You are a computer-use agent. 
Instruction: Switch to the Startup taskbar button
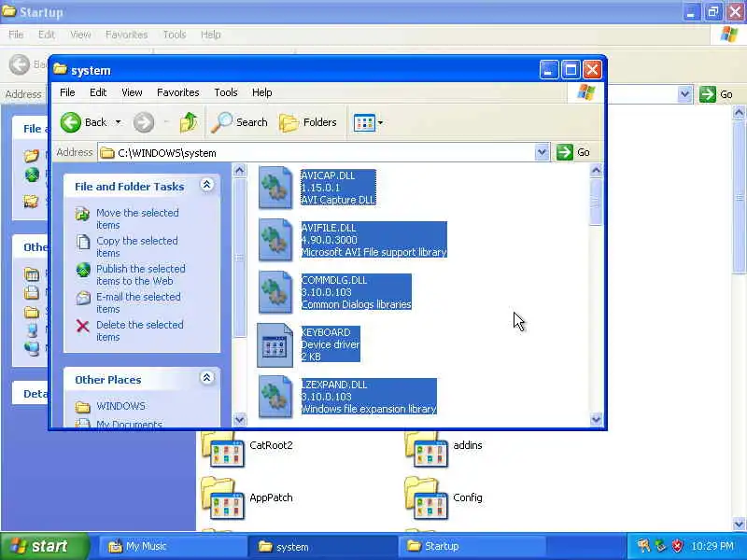tap(472, 546)
